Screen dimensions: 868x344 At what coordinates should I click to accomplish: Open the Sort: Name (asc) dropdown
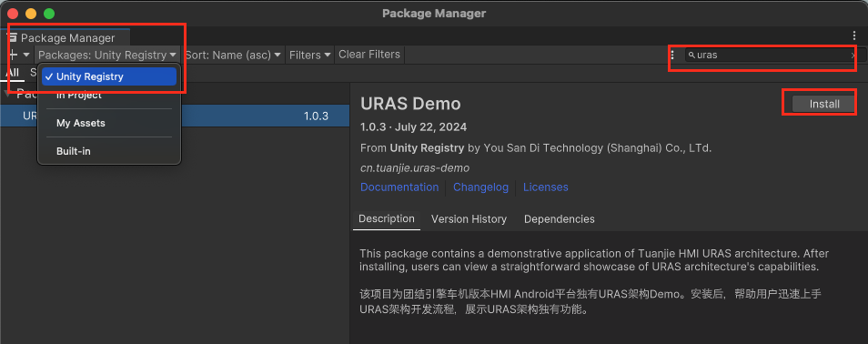coord(233,55)
